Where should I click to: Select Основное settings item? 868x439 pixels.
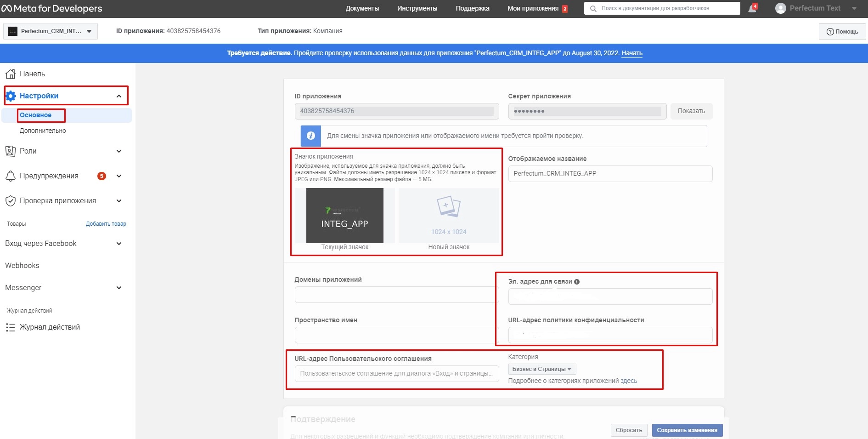[35, 115]
